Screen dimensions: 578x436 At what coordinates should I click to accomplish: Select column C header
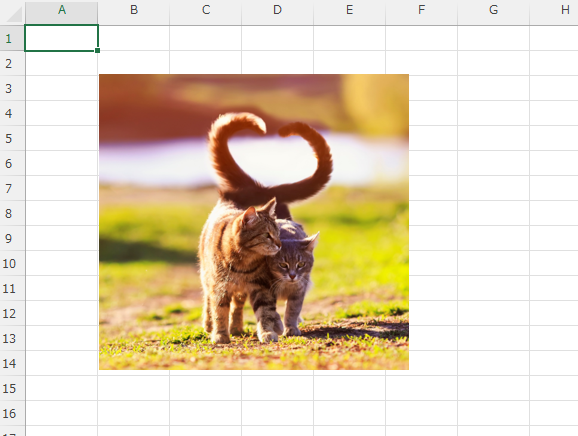(x=206, y=10)
